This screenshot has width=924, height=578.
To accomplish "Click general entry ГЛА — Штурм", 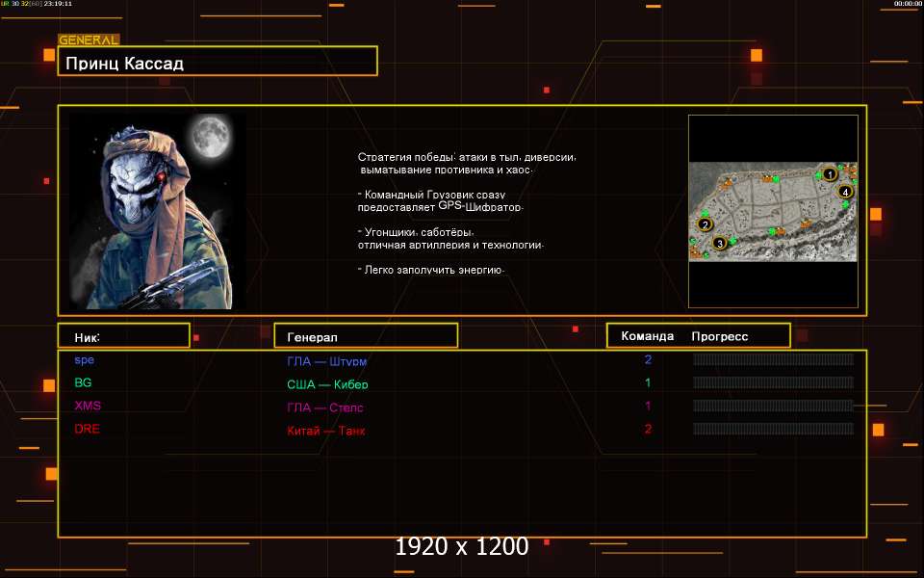I will [327, 361].
